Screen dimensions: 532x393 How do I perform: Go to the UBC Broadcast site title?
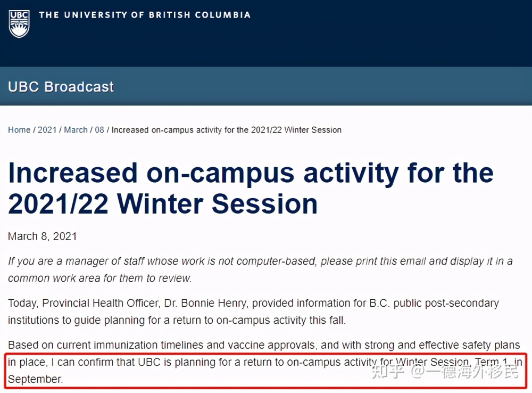[x=61, y=87]
